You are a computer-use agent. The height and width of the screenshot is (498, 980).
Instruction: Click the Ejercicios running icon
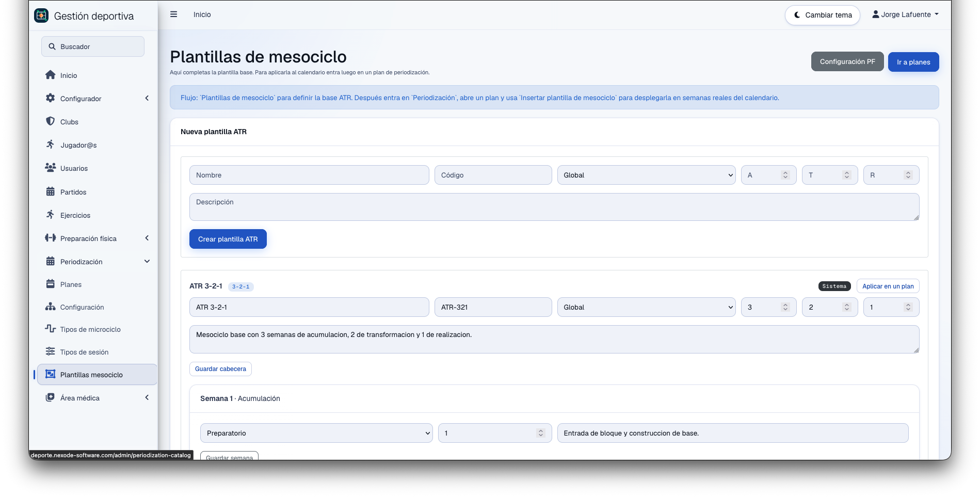tap(50, 215)
